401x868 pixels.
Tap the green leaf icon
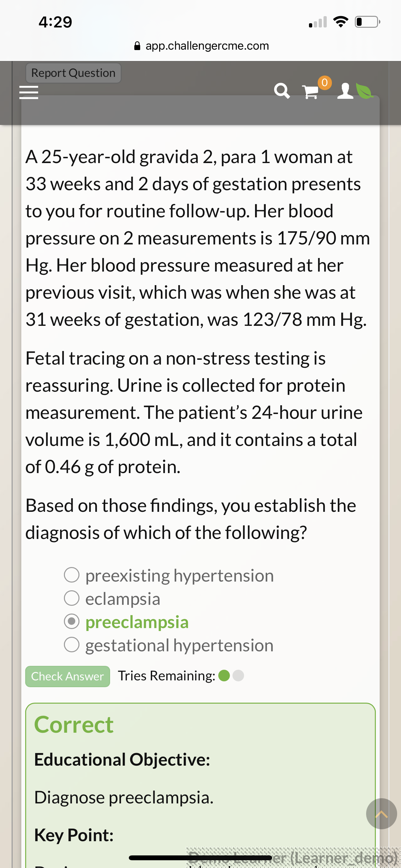click(x=365, y=91)
